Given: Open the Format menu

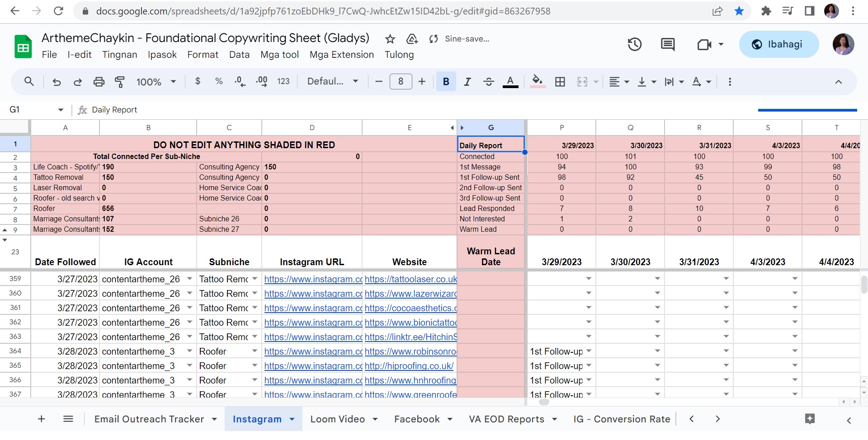Looking at the screenshot, I should pos(203,55).
